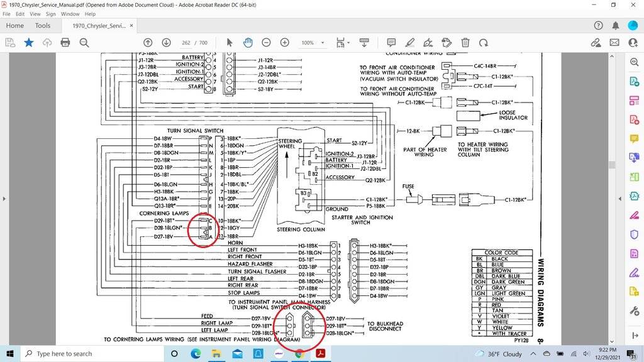This screenshot has height=362, width=644.
Task: Click the page number input field
Action: click(x=186, y=43)
